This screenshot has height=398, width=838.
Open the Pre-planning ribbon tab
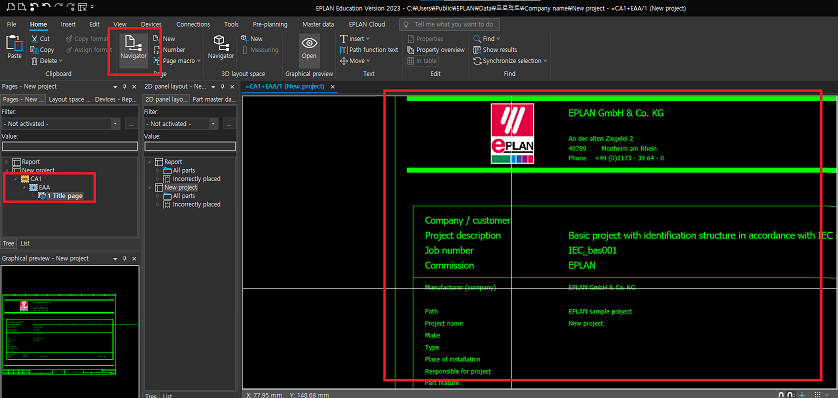tap(270, 25)
